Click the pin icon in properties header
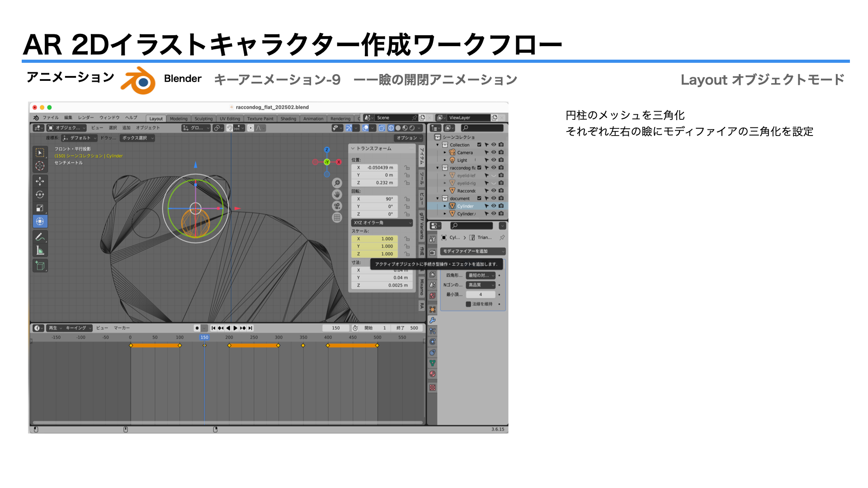This screenshot has width=868, height=488. coord(502,238)
